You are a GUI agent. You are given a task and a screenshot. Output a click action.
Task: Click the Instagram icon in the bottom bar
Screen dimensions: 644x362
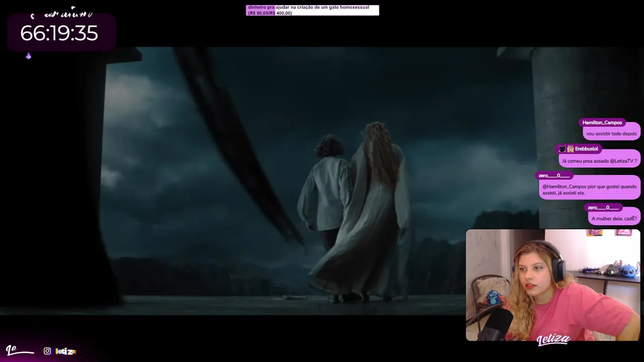pyautogui.click(x=47, y=351)
